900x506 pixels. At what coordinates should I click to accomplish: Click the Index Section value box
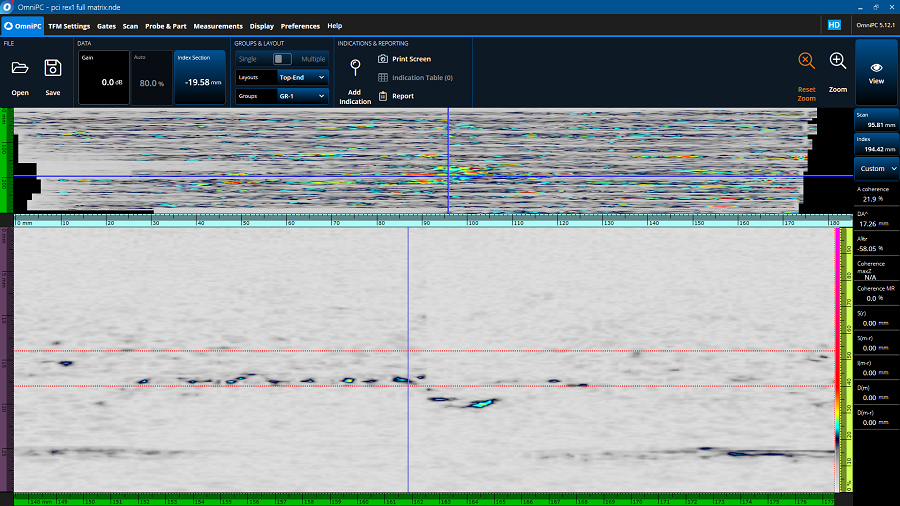click(x=200, y=78)
